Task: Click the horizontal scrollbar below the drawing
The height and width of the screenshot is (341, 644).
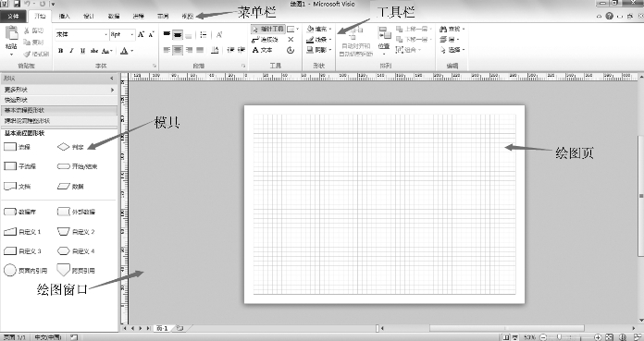Action: [x=506, y=328]
